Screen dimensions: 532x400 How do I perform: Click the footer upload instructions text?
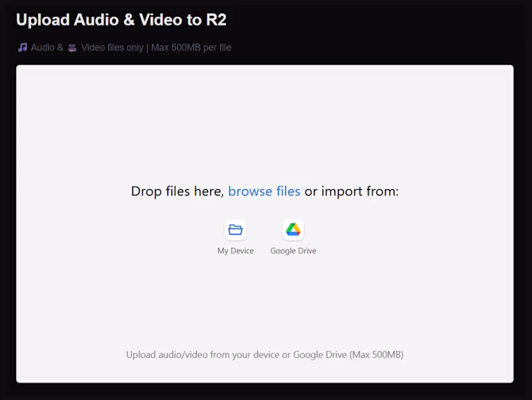pos(265,355)
